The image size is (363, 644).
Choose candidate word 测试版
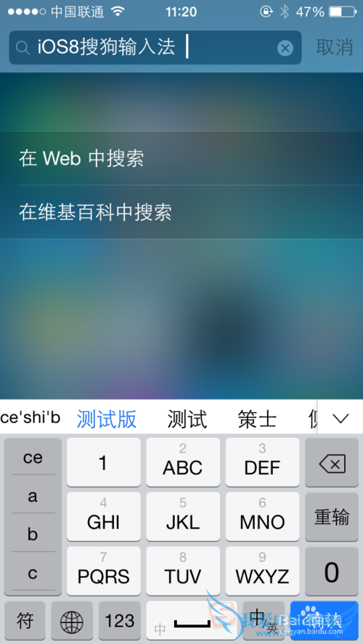pos(107,419)
